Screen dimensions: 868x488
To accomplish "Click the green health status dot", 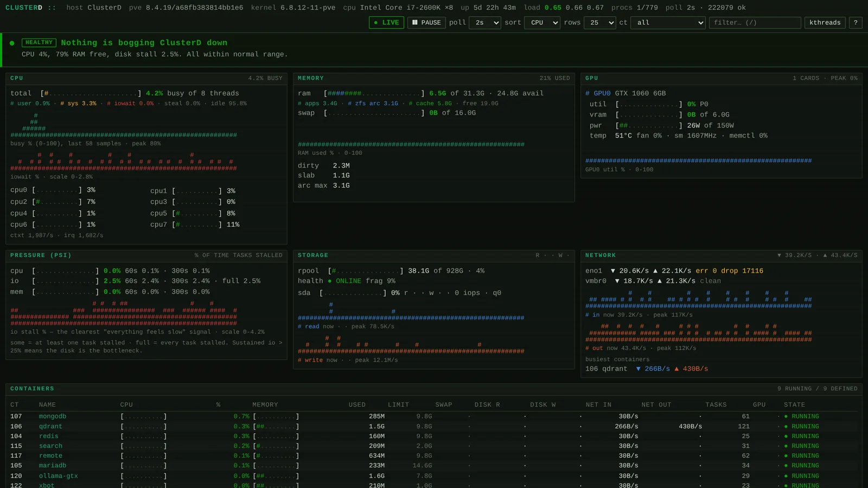I will [12, 43].
